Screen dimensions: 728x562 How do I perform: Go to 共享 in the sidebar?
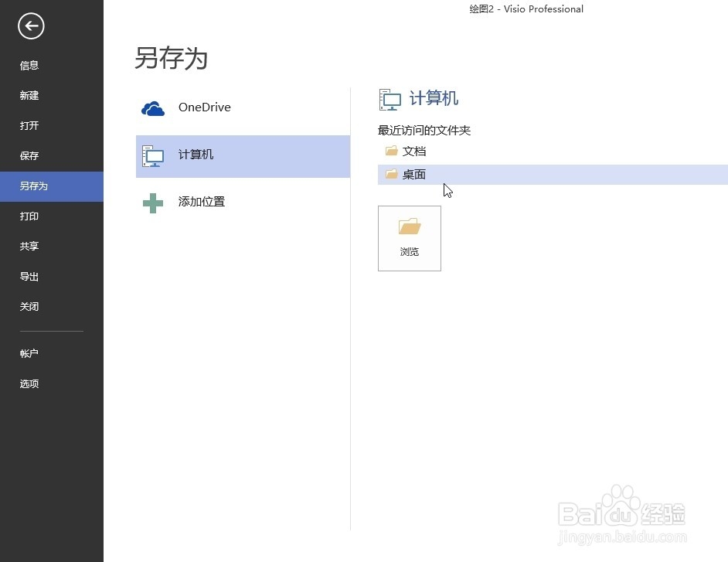(52, 246)
